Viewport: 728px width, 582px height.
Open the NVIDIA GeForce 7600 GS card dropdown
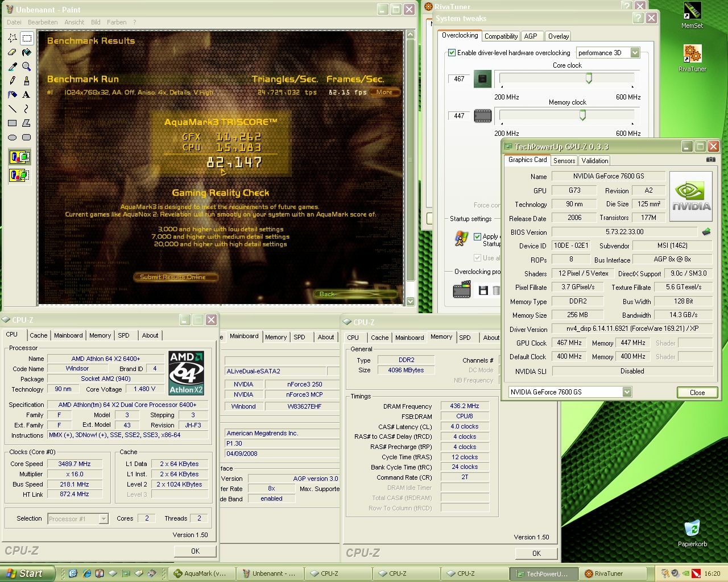pyautogui.click(x=627, y=392)
